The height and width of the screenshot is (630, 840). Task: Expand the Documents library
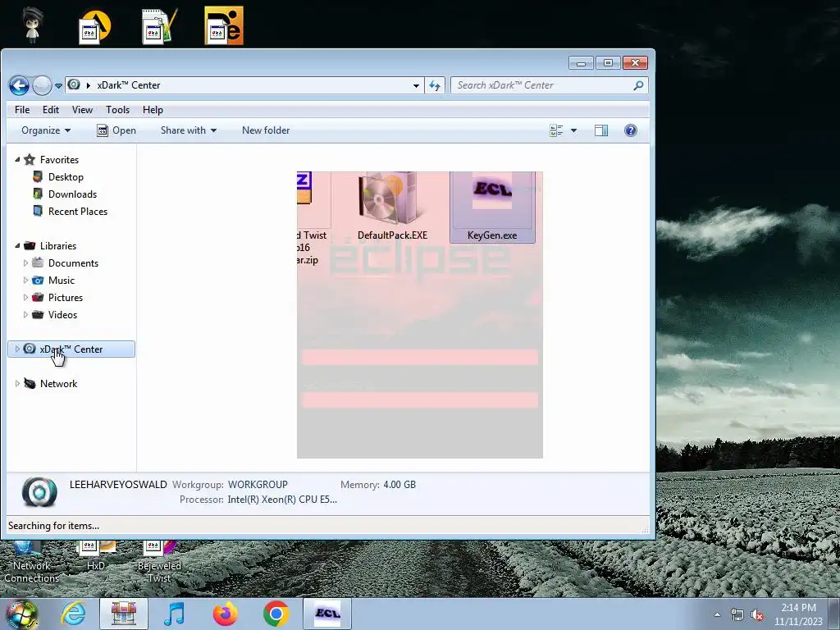pyautogui.click(x=25, y=263)
